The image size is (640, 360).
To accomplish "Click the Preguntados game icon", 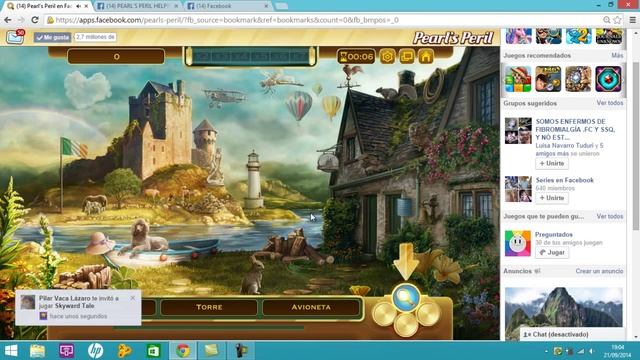I will (x=518, y=243).
